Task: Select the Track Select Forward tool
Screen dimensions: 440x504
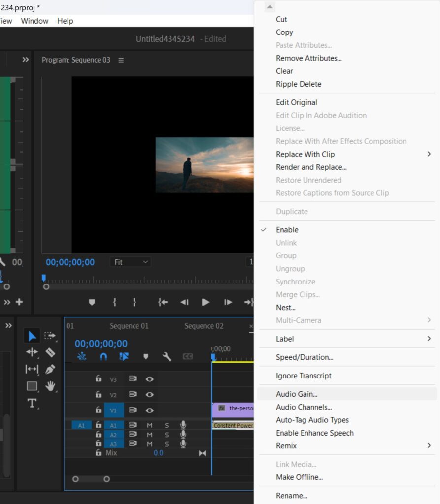Action: pyautogui.click(x=50, y=336)
